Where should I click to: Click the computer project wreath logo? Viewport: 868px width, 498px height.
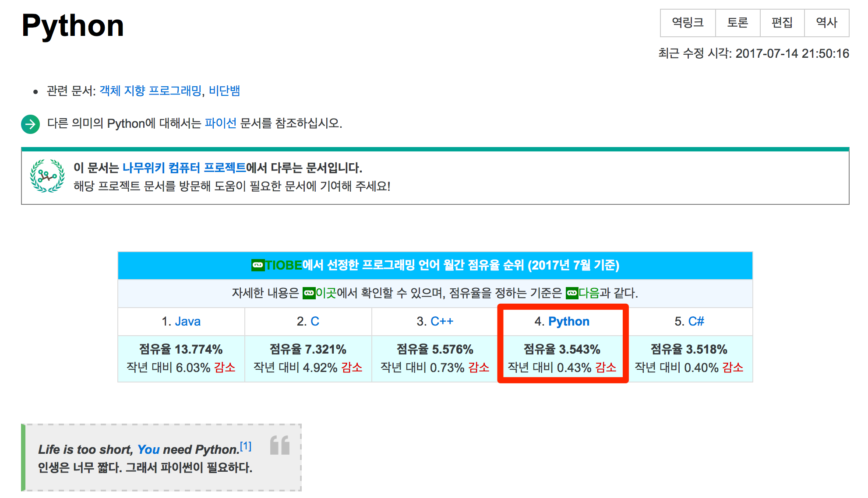pyautogui.click(x=47, y=176)
